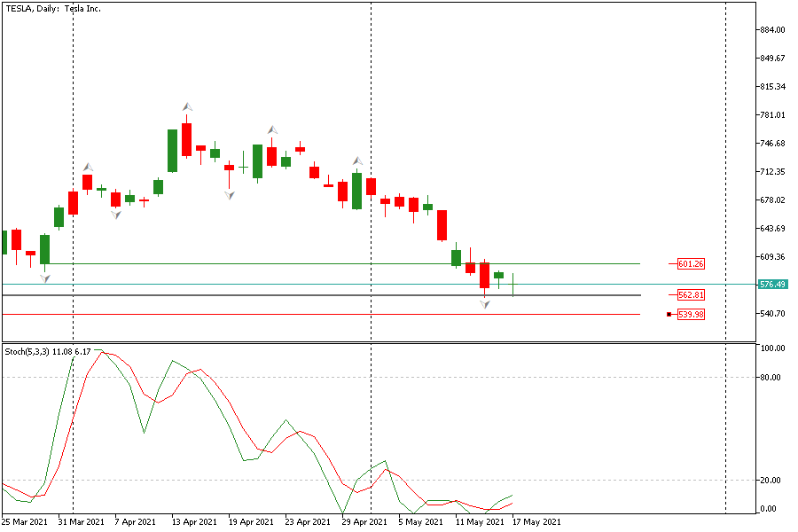Image resolution: width=798 pixels, height=532 pixels.
Task: Click the '17 May 2021' date label
Action: pos(536,522)
